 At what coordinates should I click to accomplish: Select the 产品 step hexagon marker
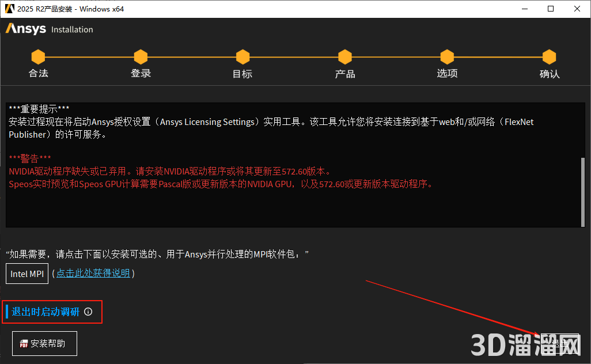344,56
